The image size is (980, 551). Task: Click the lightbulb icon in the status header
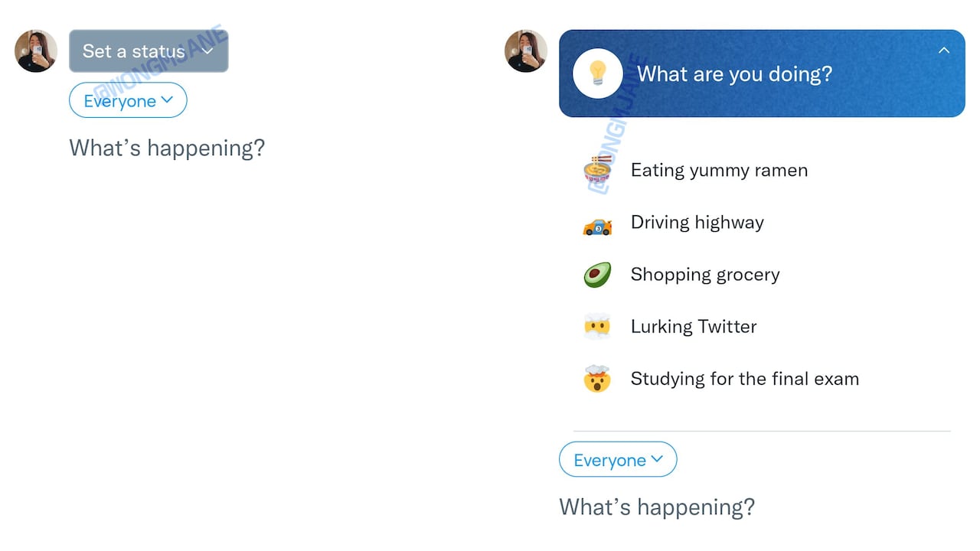click(598, 73)
